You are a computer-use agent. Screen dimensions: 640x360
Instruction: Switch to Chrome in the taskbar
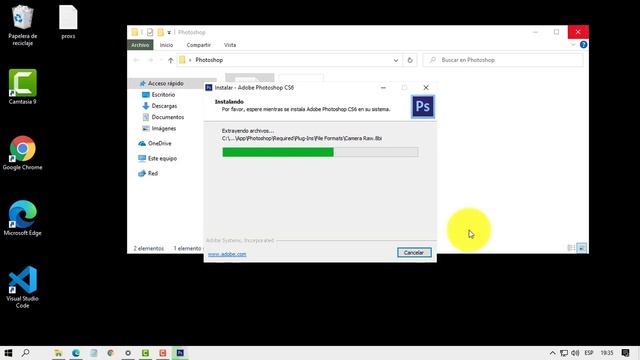[x=110, y=353]
